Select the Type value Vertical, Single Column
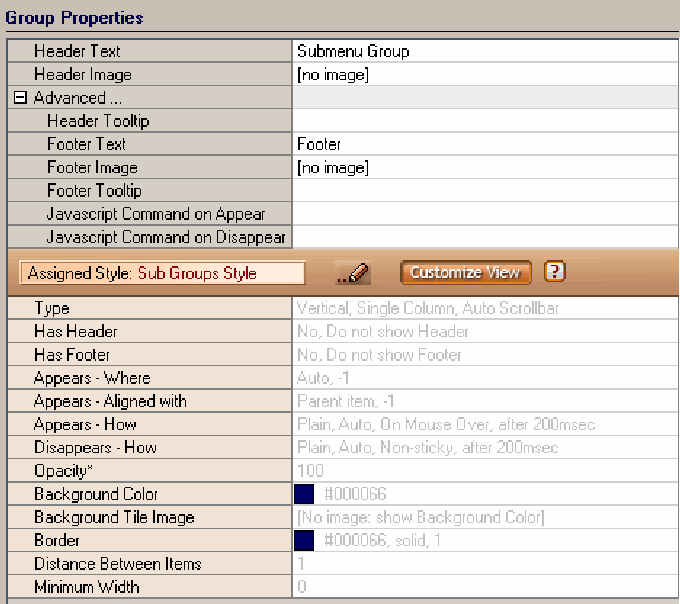 485,308
